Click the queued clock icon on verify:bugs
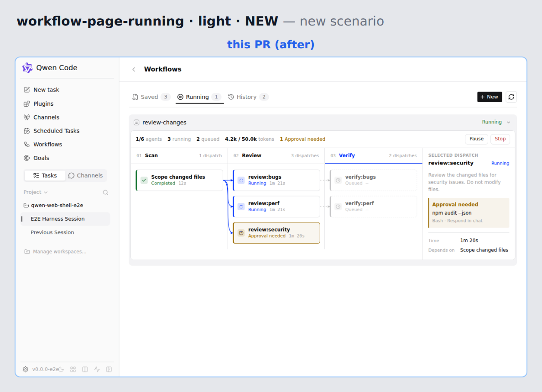This screenshot has width=542, height=392. (x=338, y=180)
